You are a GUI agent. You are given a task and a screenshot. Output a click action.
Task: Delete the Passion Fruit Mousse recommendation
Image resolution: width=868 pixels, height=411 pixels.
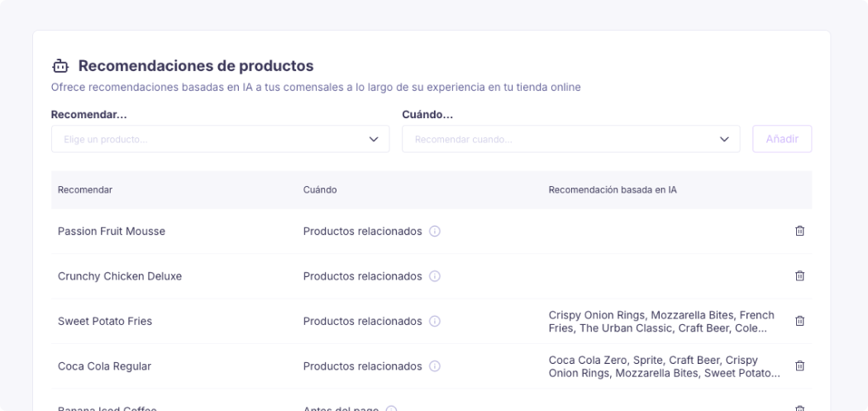[x=799, y=231]
